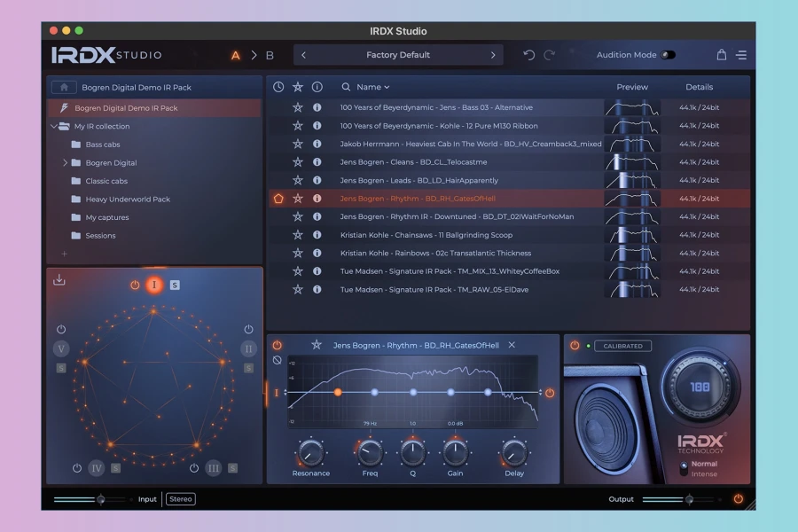Toggle power for slot III
Image resolution: width=798 pixels, height=532 pixels.
(x=194, y=468)
